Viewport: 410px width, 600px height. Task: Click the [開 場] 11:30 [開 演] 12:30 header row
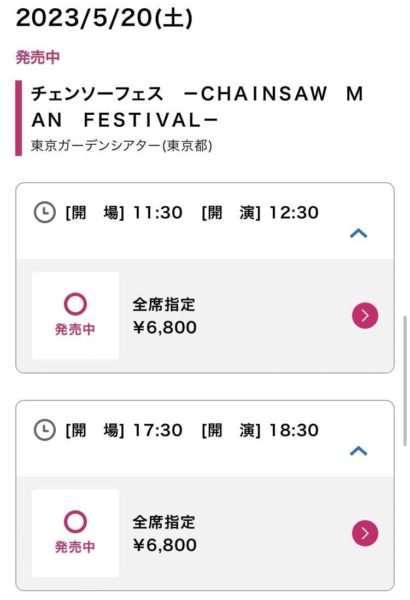pyautogui.click(x=205, y=221)
